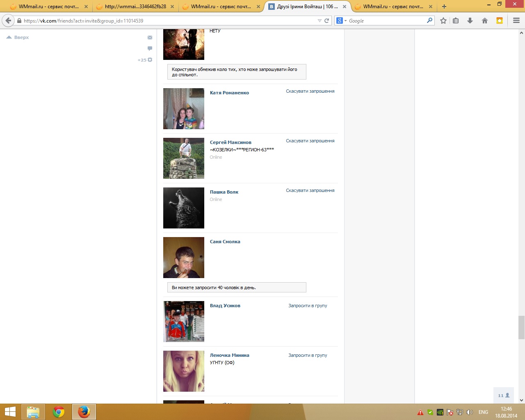Image resolution: width=525 pixels, height=420 pixels.
Task: Close the Друзі Ірини Войташ tab
Action: coord(345,7)
